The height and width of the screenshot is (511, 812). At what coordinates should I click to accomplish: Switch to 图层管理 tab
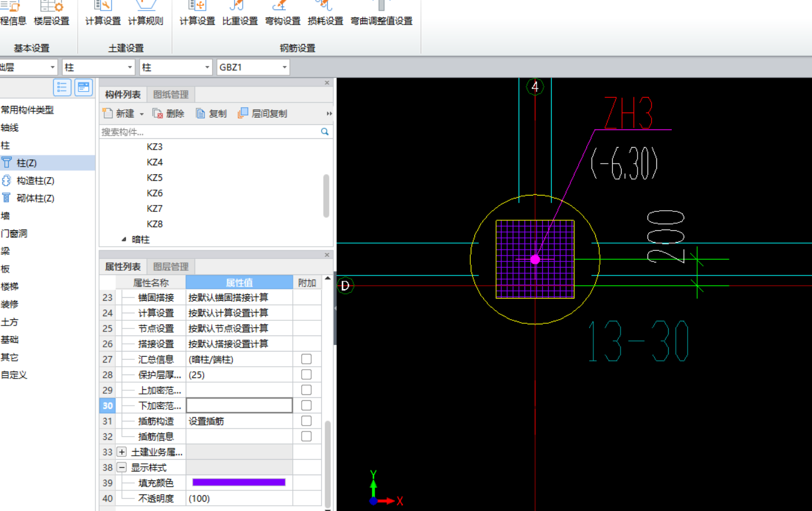171,267
